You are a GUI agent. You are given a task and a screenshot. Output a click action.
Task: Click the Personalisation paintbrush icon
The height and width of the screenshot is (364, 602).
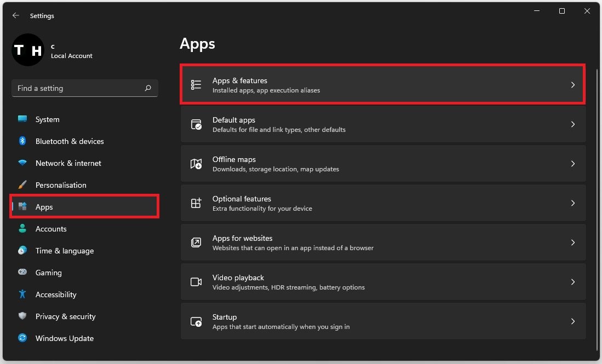(22, 185)
